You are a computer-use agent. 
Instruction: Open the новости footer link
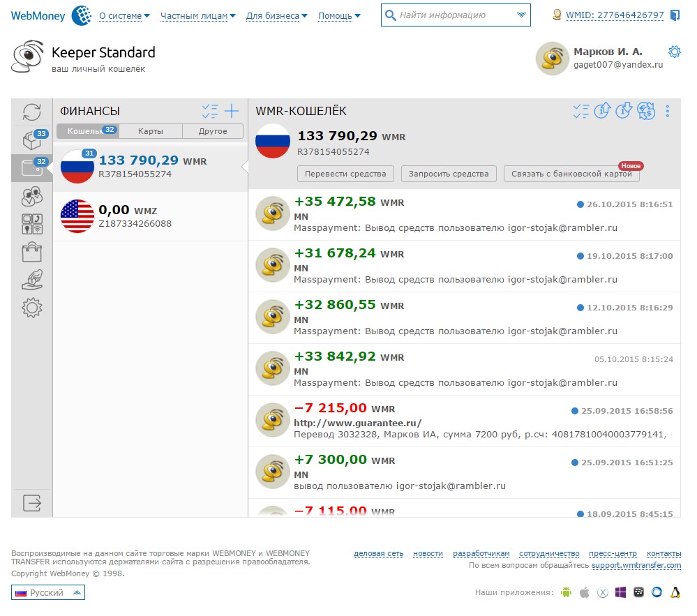pyautogui.click(x=428, y=553)
